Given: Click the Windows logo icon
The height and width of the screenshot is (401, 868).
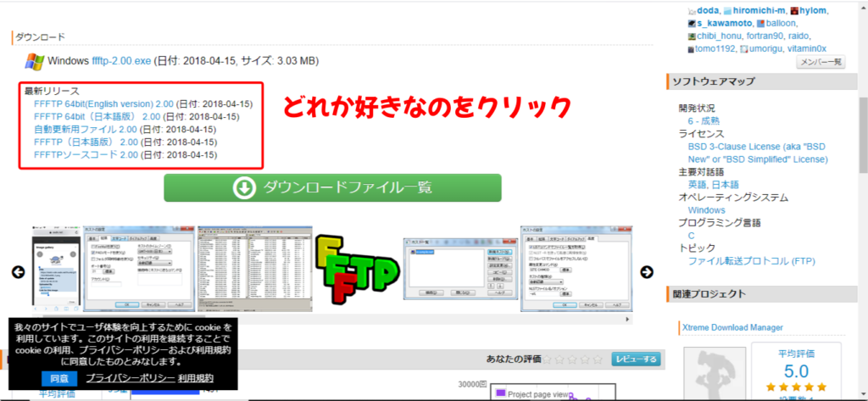Looking at the screenshot, I should click(x=34, y=61).
